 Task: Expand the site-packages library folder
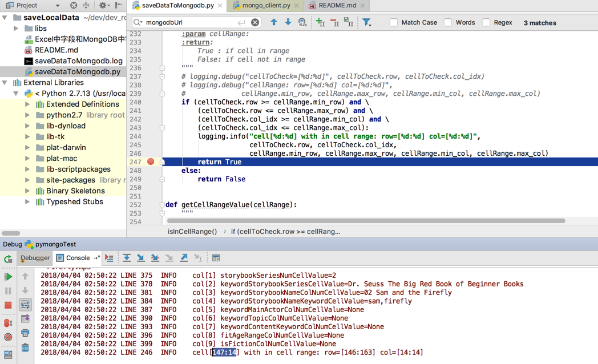pos(27,180)
